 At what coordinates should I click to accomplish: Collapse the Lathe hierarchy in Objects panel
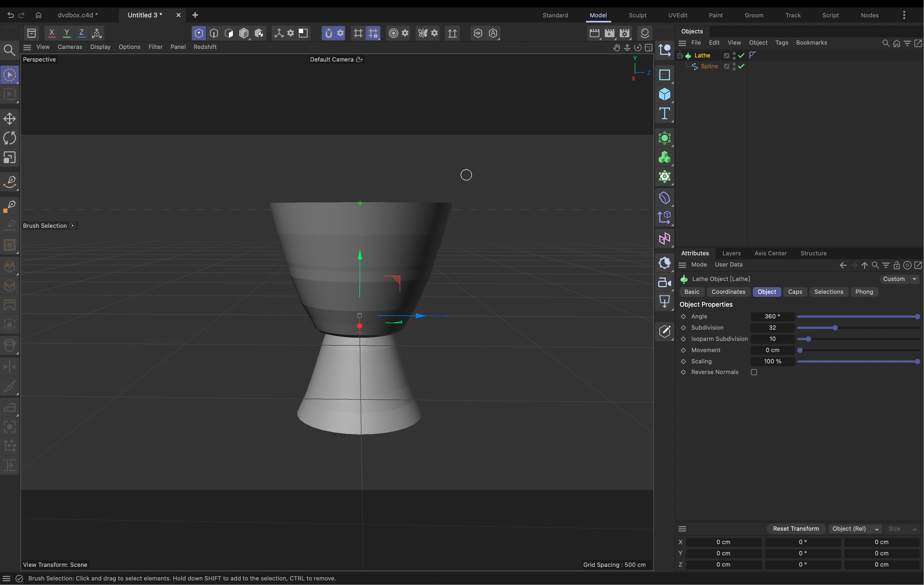pyautogui.click(x=680, y=55)
